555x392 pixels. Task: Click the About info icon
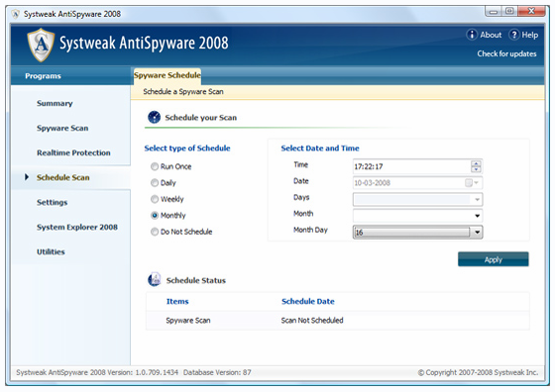click(x=472, y=35)
